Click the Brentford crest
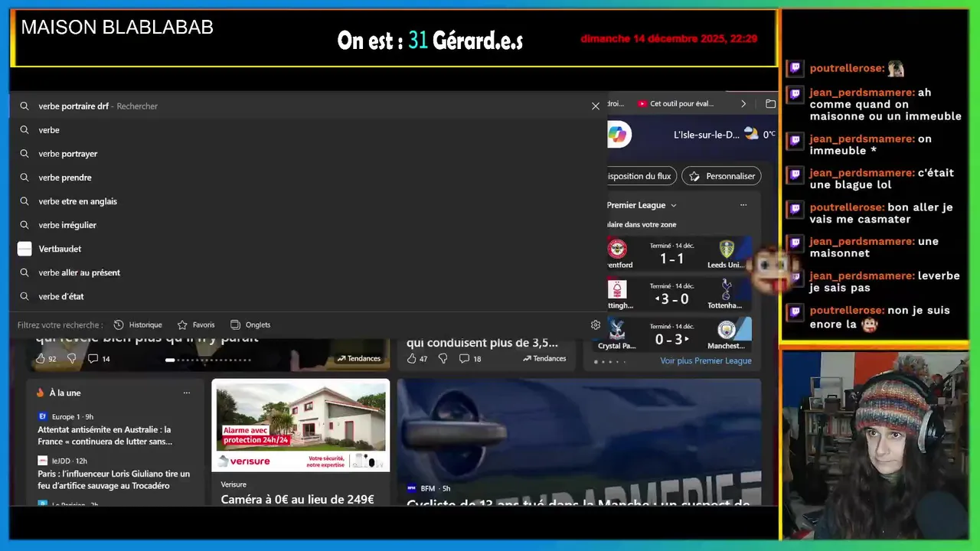The image size is (980, 551). [617, 249]
